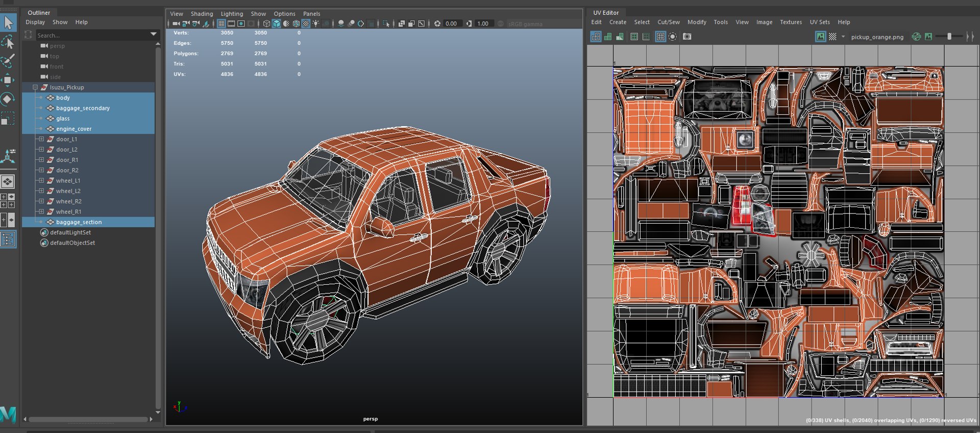Click the Show Manipulator tool icon
The height and width of the screenshot is (433, 980).
[x=8, y=156]
